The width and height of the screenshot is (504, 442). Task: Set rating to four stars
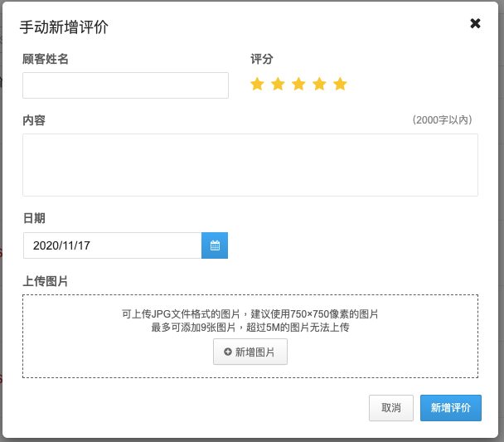click(319, 85)
